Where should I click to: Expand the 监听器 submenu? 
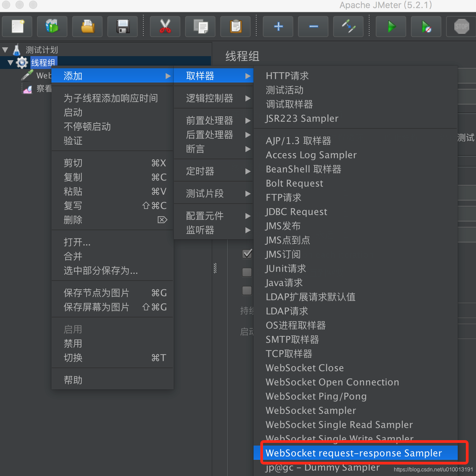click(213, 230)
